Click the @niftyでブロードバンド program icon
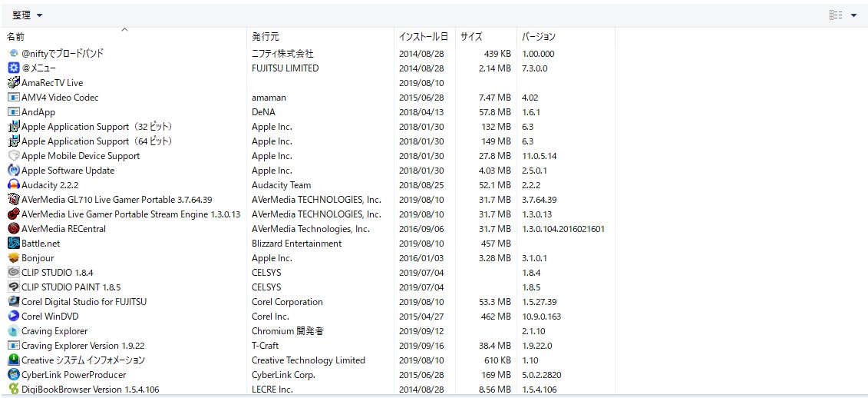The image size is (868, 398). point(14,54)
